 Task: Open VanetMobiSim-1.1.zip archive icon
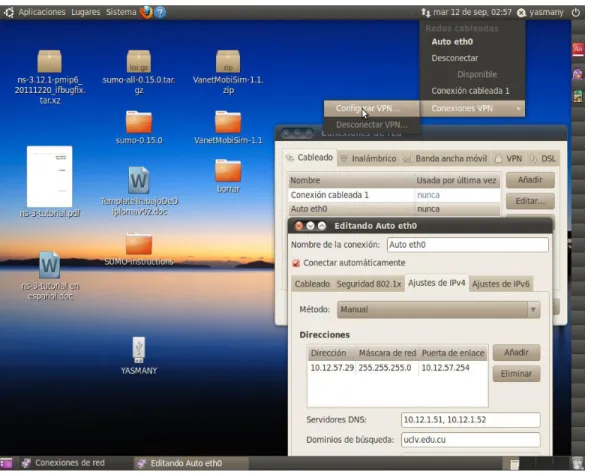[228, 61]
